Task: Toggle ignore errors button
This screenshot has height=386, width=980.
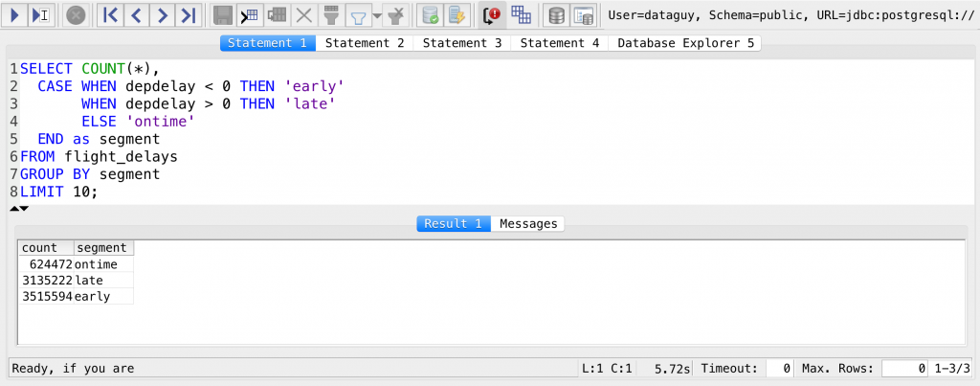Action: coord(492,14)
